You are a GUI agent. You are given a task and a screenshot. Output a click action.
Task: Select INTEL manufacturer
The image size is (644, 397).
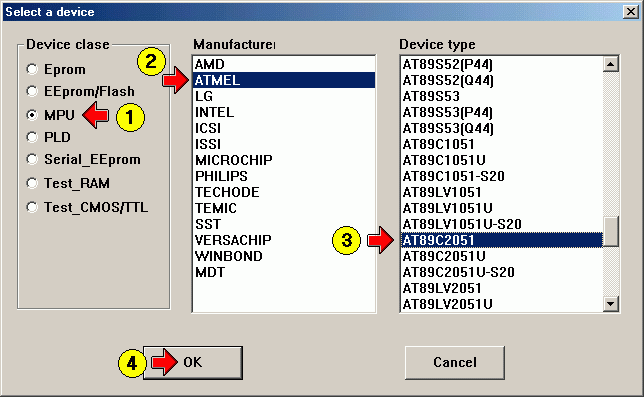283,112
